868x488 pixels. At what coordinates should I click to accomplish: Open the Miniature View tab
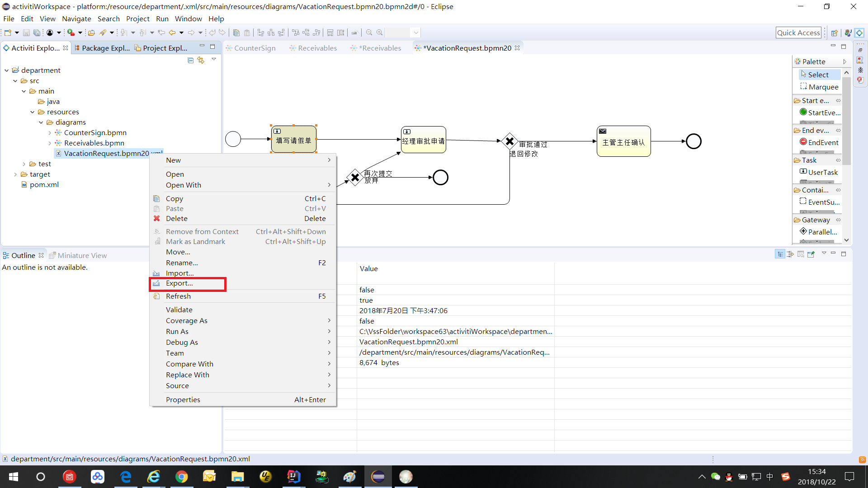pyautogui.click(x=78, y=255)
